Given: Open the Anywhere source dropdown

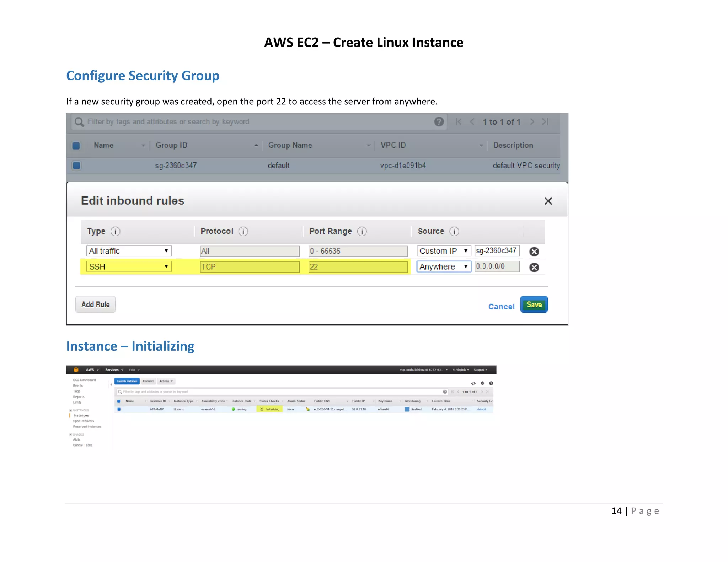Looking at the screenshot, I should point(444,266).
